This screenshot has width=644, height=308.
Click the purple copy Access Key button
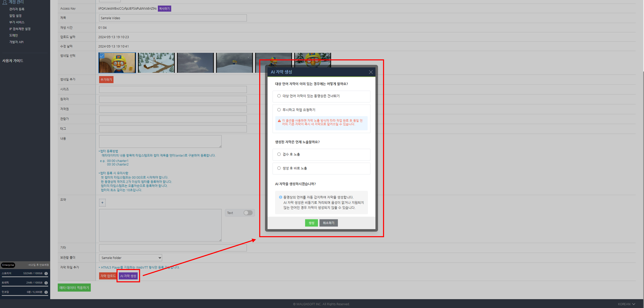pyautogui.click(x=164, y=9)
